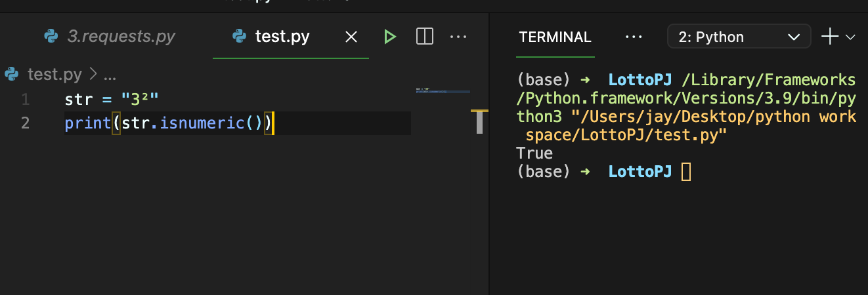This screenshot has height=295, width=868.
Task: Select the test.py editor tab
Action: (282, 37)
